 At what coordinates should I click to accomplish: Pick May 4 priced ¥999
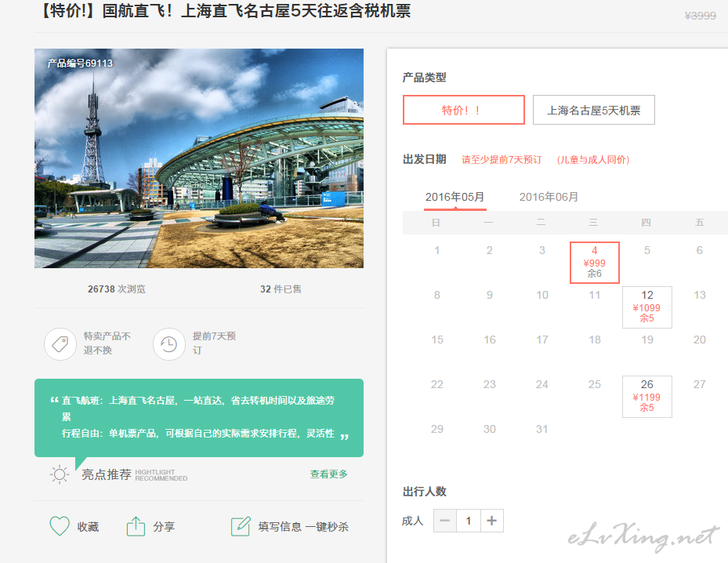(x=594, y=263)
